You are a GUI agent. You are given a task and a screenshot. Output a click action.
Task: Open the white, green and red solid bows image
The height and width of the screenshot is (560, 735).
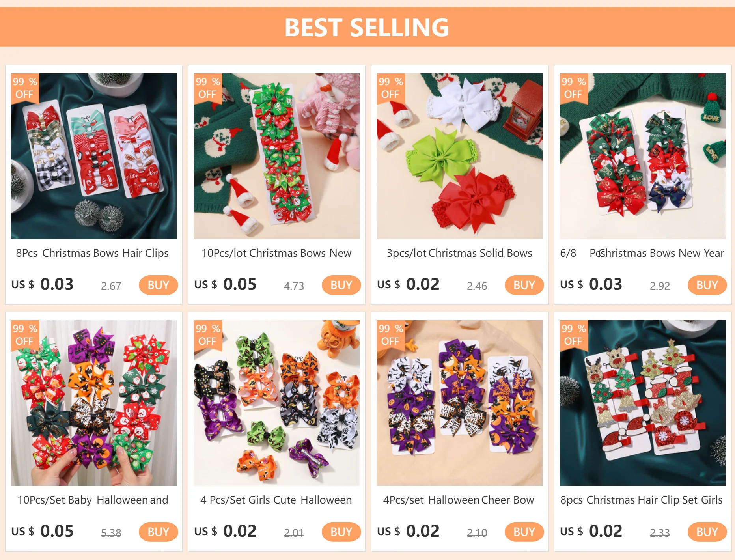tap(460, 156)
